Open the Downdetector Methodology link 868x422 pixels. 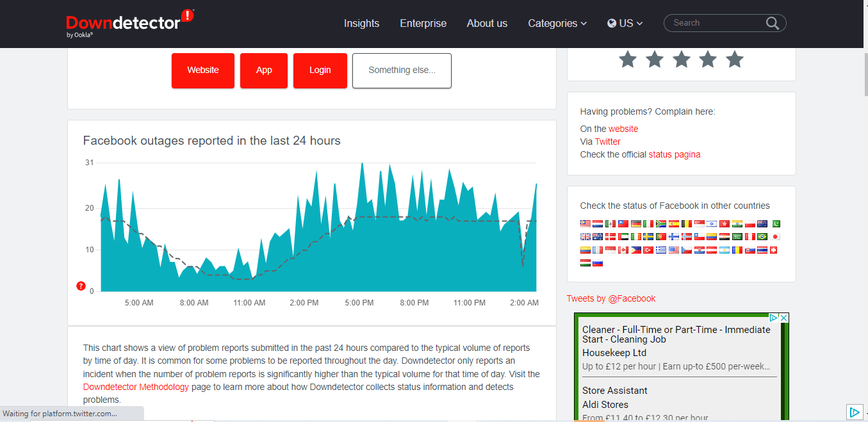point(136,387)
